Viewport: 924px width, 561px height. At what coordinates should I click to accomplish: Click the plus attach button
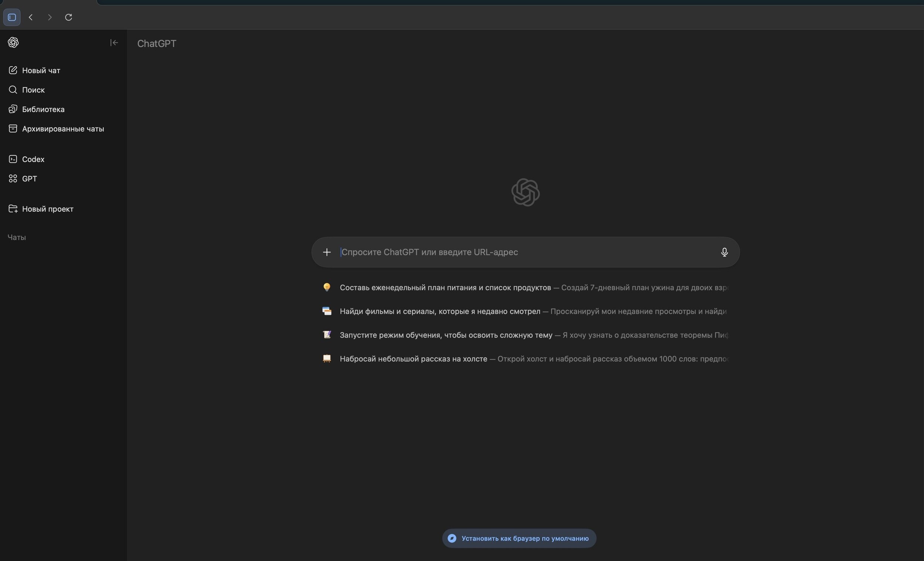tap(327, 252)
